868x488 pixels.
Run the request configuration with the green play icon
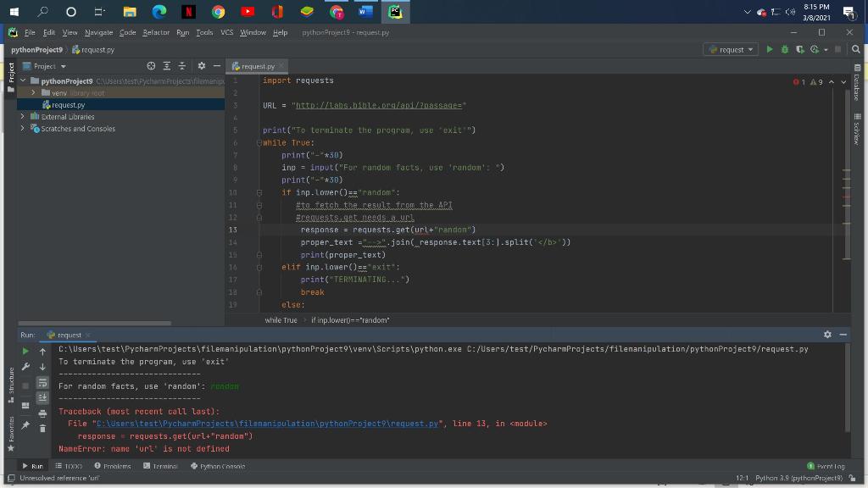coord(770,49)
